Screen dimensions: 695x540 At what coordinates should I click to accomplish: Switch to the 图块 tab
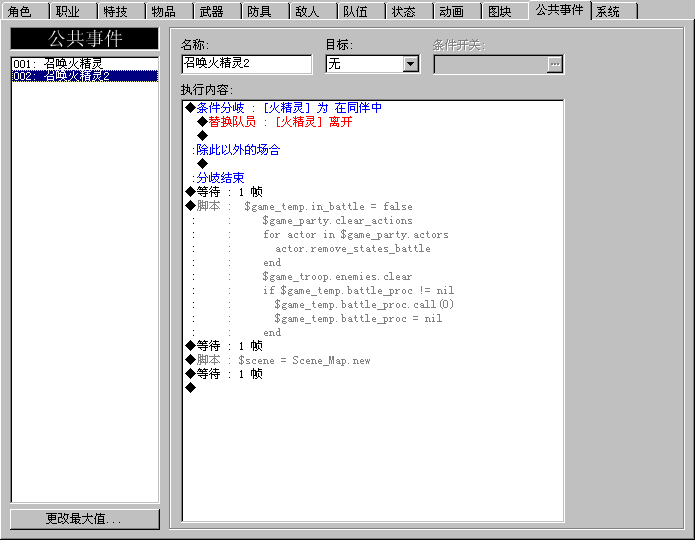(505, 11)
